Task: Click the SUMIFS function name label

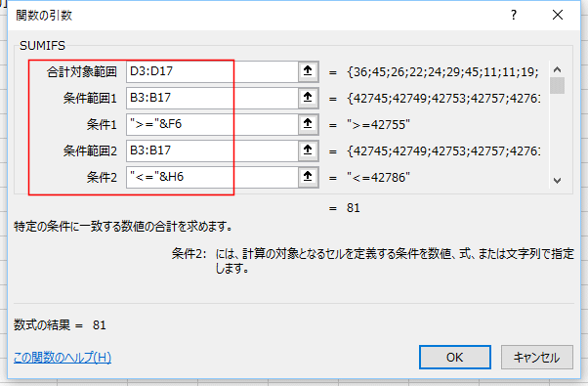Action: pos(42,46)
